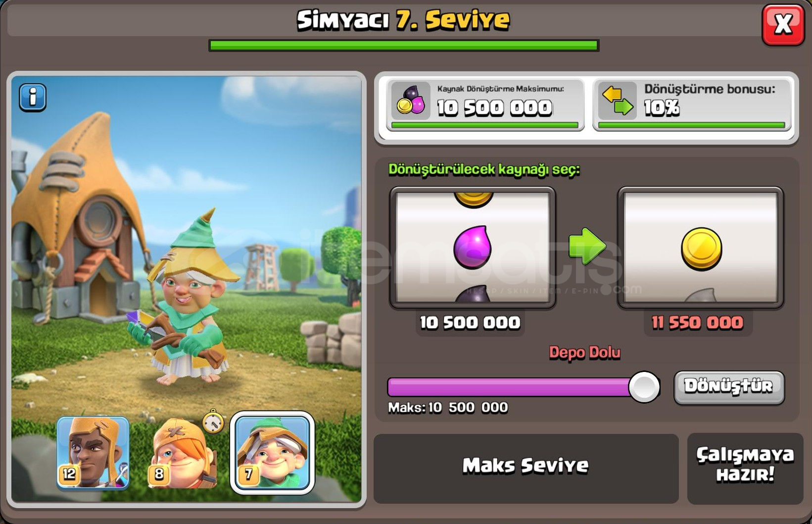Viewport: 812px width, 524px height.
Task: Click the gold coin target resource icon
Action: pyautogui.click(x=701, y=249)
